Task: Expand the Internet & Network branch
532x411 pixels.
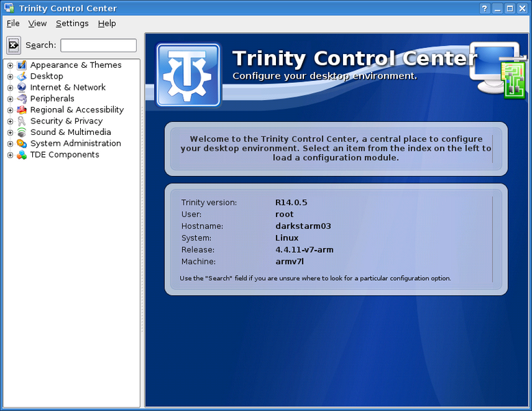Action: (10, 88)
